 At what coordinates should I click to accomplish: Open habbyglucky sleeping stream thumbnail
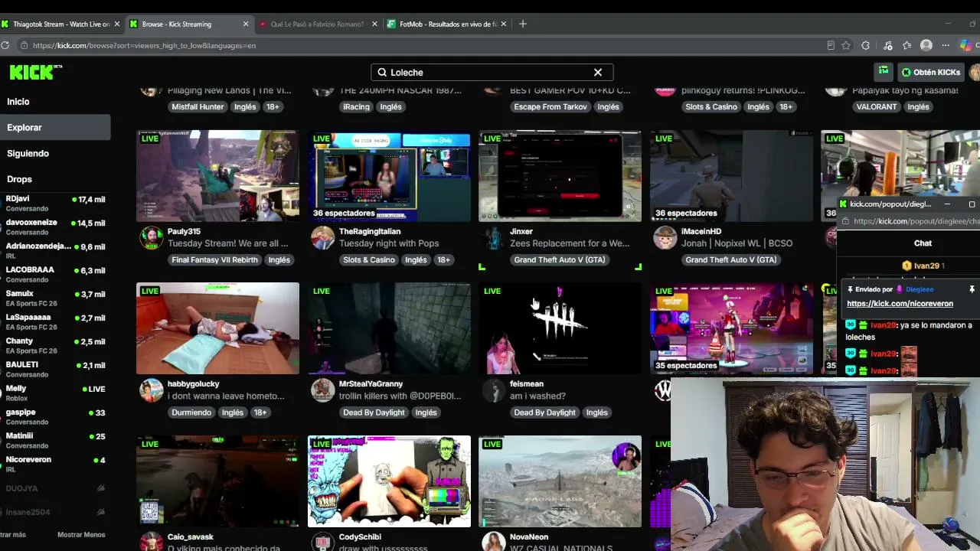(217, 328)
